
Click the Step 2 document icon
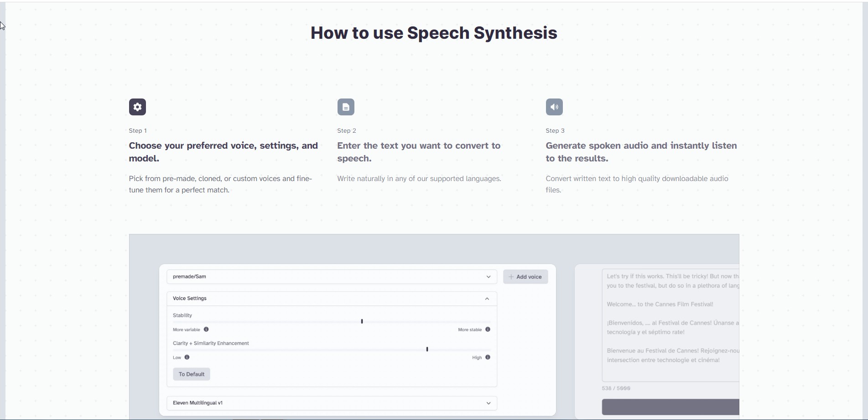[346, 107]
